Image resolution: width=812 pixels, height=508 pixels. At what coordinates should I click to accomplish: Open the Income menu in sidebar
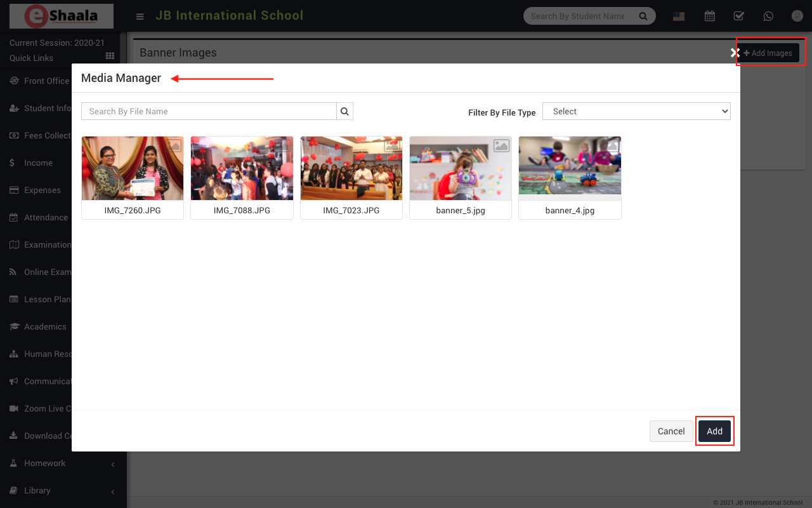point(38,163)
